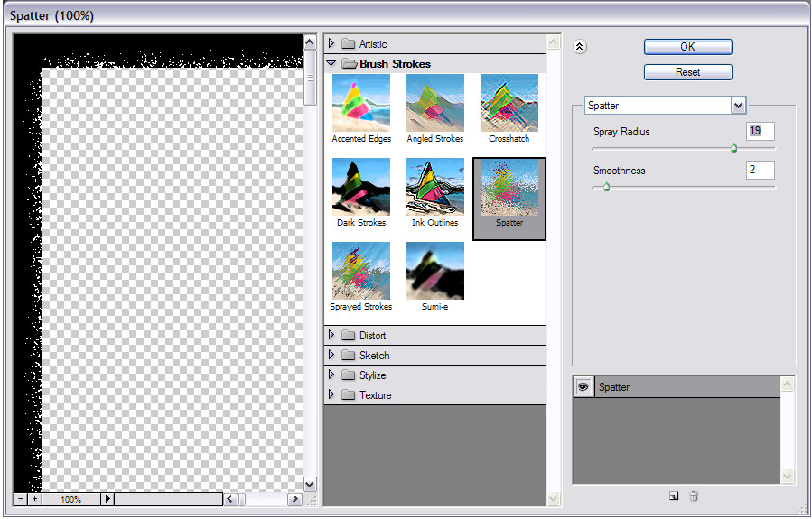Expand the Texture filter category
Image resolution: width=812 pixels, height=519 pixels.
tap(331, 394)
